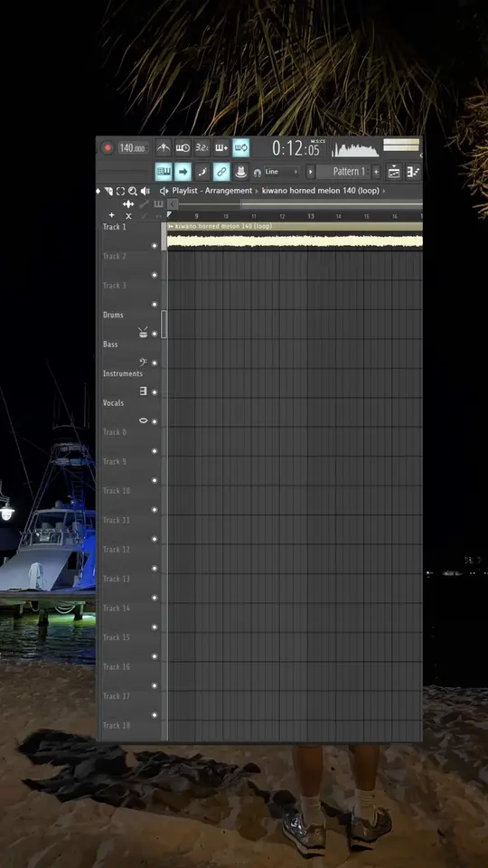Select the playlist draw tool icon
488x868 pixels.
click(x=108, y=191)
